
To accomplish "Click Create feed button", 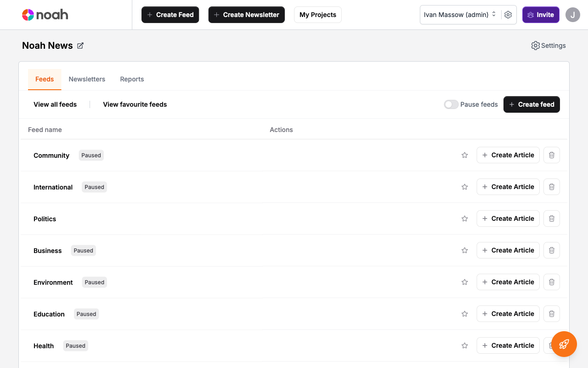I will point(531,104).
